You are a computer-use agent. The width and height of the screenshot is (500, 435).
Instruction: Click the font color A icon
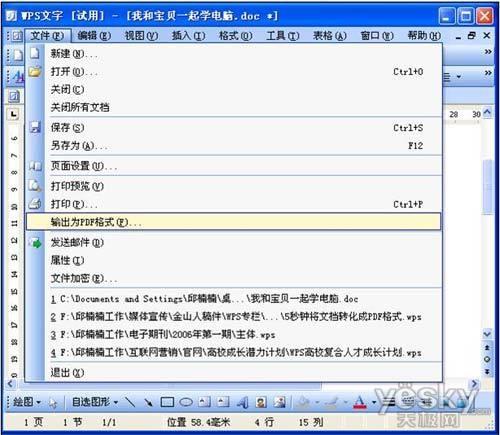359,402
